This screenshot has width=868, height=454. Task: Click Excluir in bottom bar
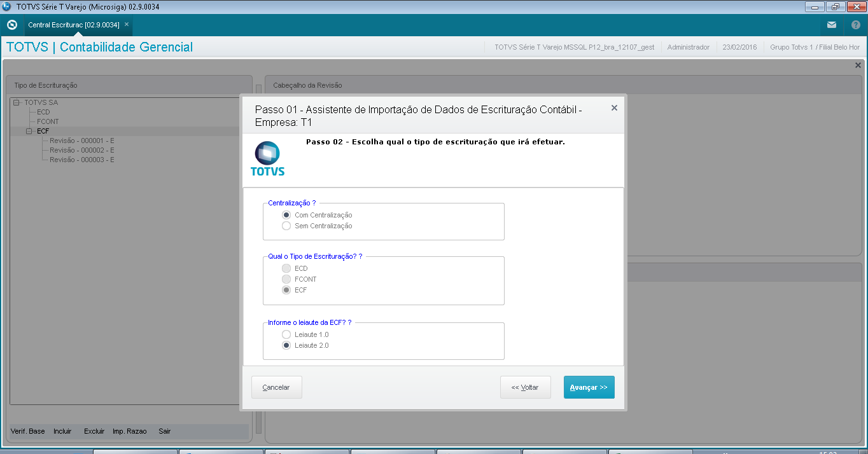coord(94,431)
